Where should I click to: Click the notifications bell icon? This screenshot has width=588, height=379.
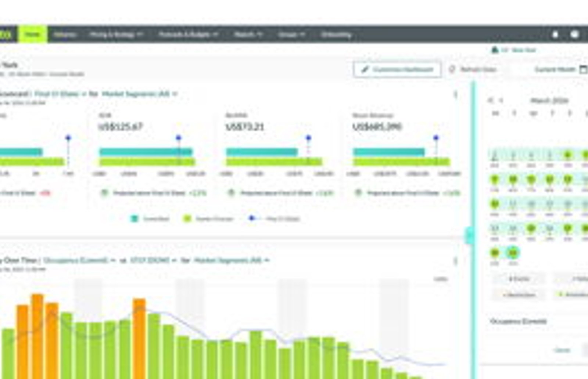point(555,34)
